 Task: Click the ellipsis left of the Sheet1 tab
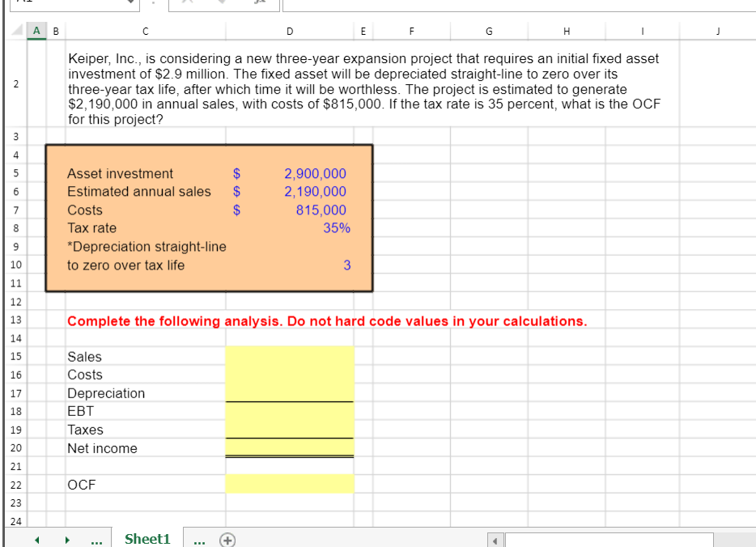[x=96, y=539]
